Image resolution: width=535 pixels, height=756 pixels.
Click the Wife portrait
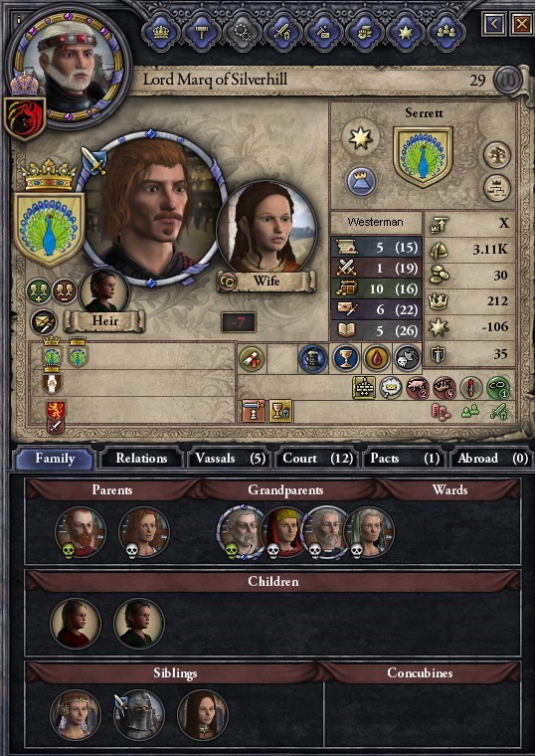267,228
